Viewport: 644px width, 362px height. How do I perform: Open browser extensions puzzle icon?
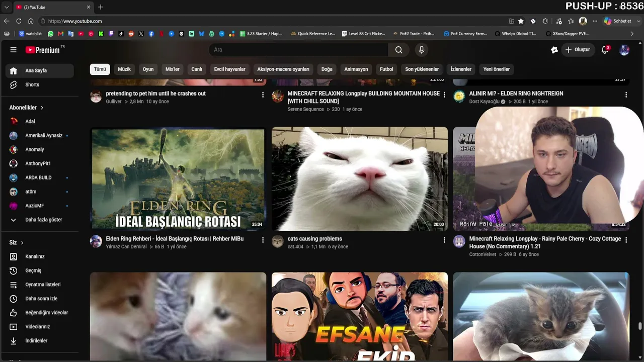tap(545, 21)
